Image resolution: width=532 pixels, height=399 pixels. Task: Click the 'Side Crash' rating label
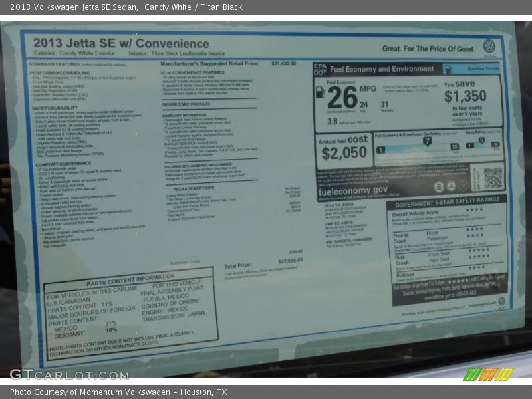[402, 260]
